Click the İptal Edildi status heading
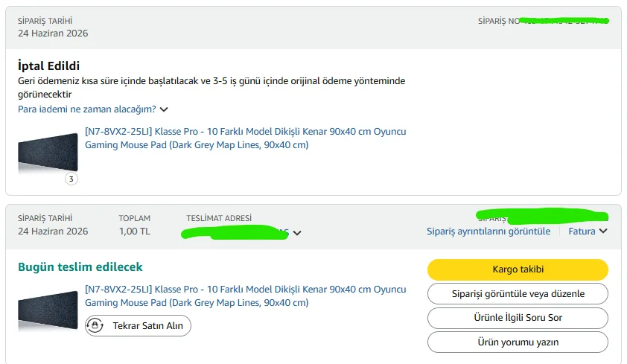 [48, 66]
